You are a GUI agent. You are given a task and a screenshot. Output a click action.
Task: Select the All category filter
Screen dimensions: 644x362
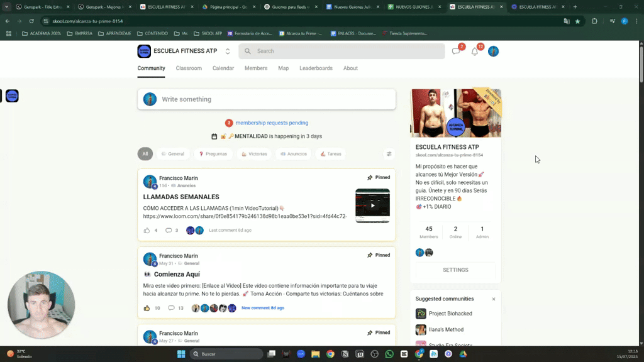pyautogui.click(x=145, y=154)
